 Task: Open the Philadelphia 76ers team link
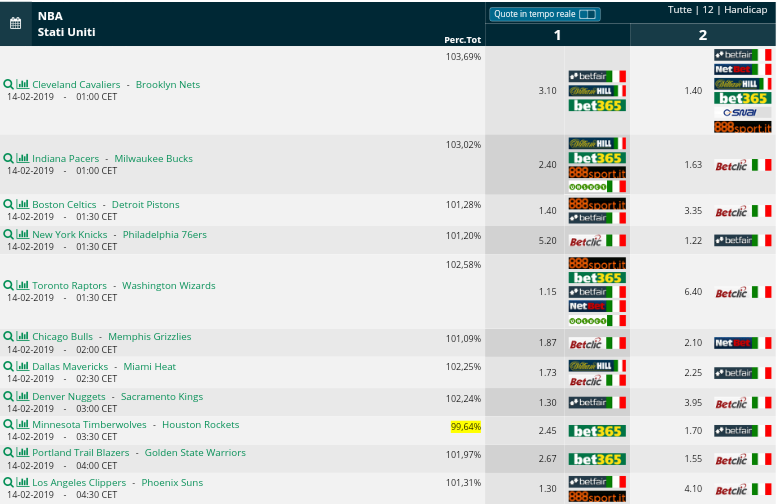(165, 234)
